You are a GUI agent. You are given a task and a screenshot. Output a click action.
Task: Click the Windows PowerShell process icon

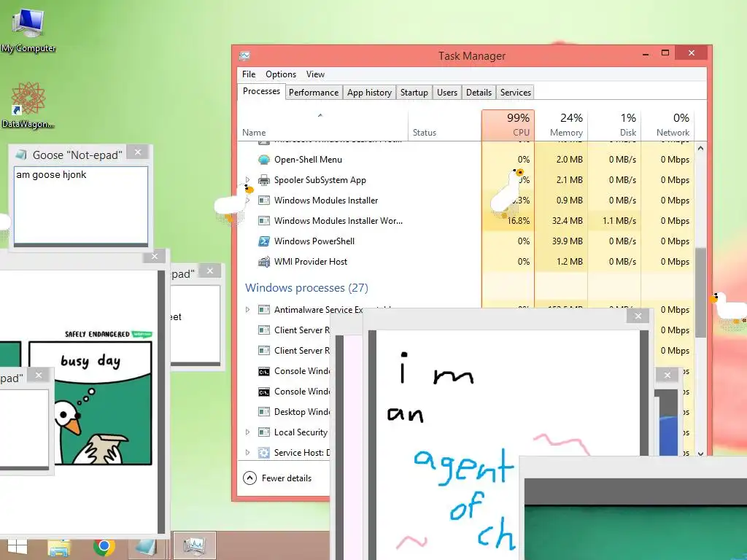[264, 241]
